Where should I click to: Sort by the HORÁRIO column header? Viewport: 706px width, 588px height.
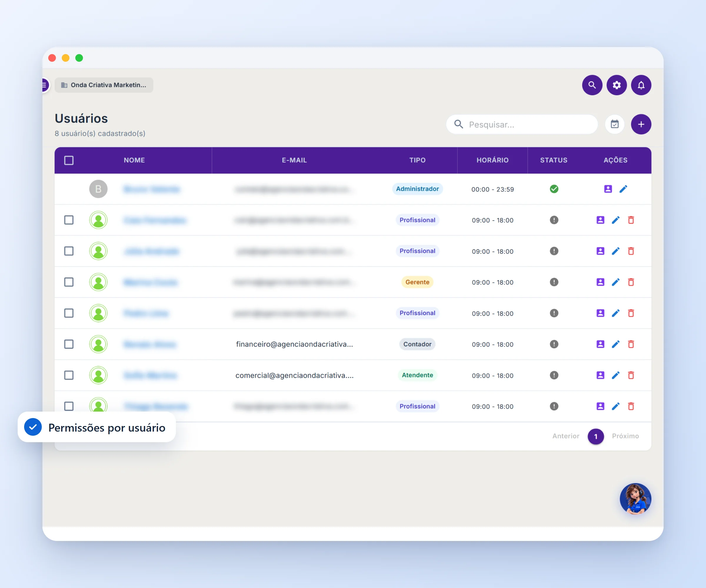tap(492, 160)
